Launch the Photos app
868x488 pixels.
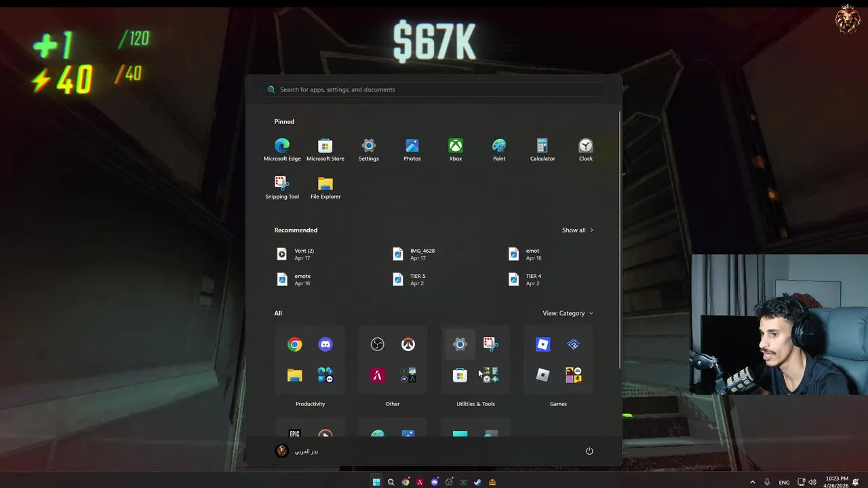pyautogui.click(x=412, y=150)
